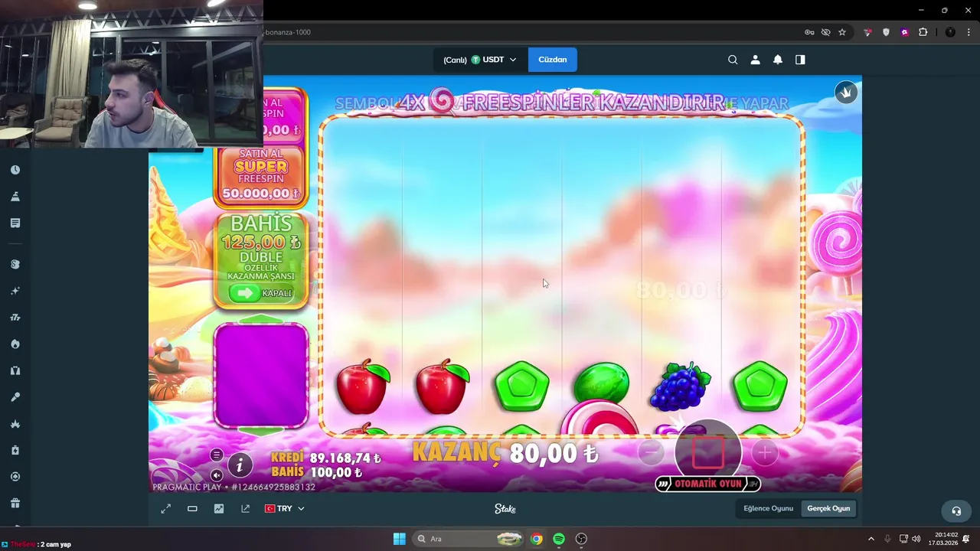The image size is (980, 551).
Task: Open Chrome three-dot menu
Action: click(969, 32)
